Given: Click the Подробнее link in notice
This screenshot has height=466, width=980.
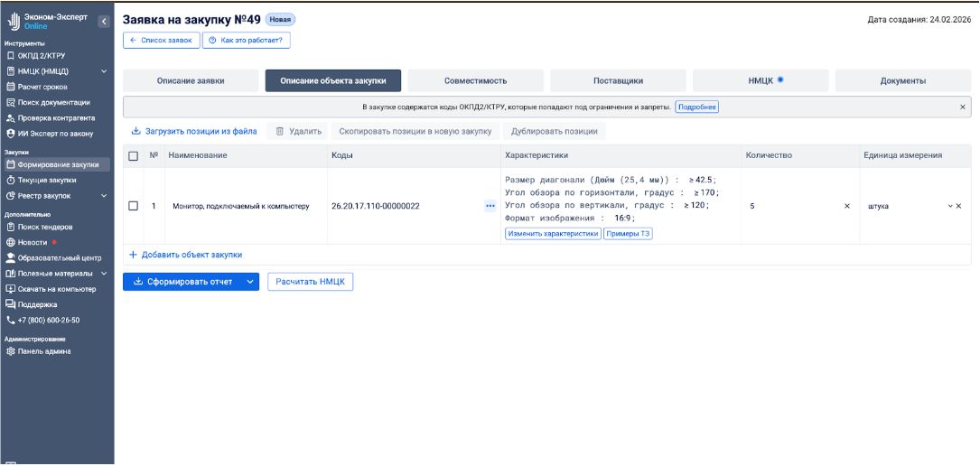Looking at the screenshot, I should point(696,107).
